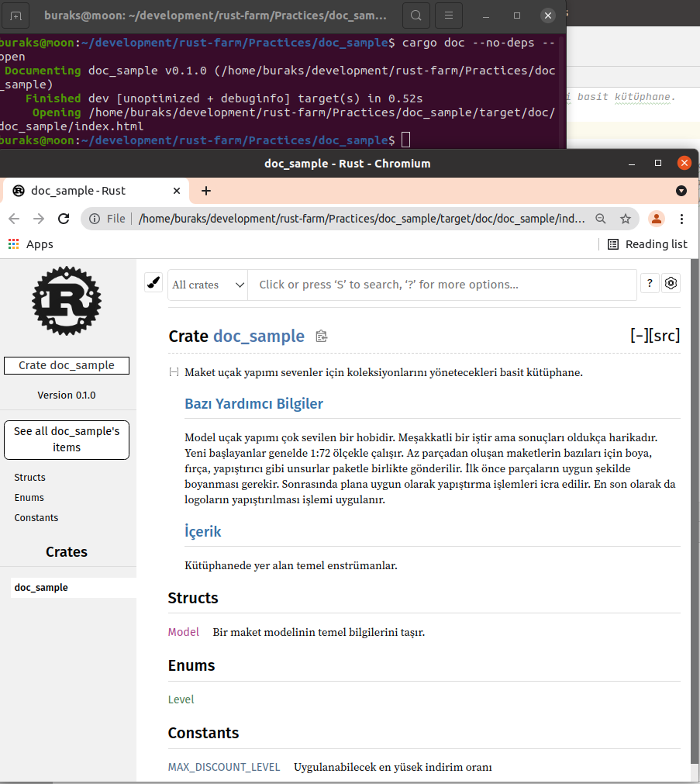Open a new browser tab

point(206,191)
